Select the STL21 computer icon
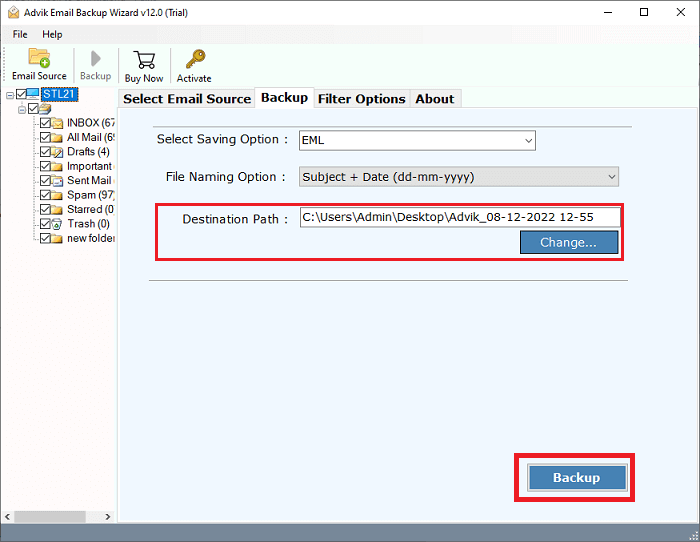 click(x=33, y=94)
